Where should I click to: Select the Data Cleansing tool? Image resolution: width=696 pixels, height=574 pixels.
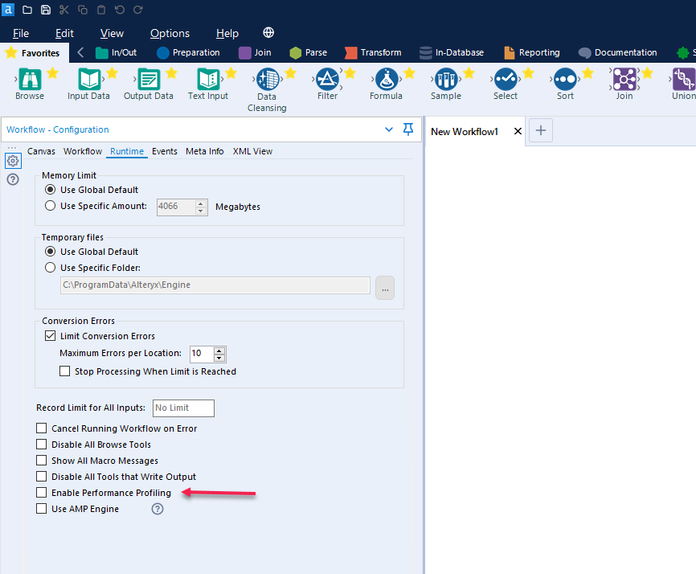tap(267, 80)
